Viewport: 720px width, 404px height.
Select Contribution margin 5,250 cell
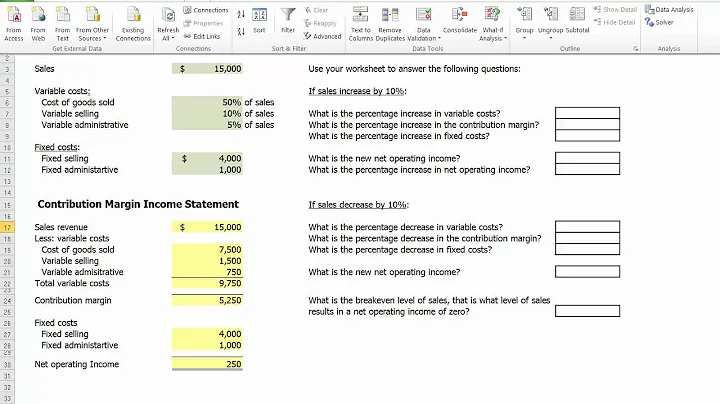[x=207, y=300]
